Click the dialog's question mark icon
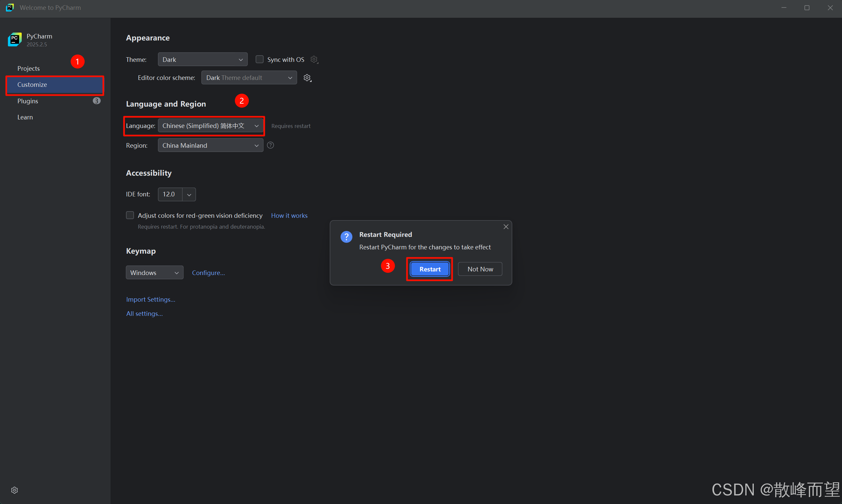The image size is (842, 504). coord(346,237)
